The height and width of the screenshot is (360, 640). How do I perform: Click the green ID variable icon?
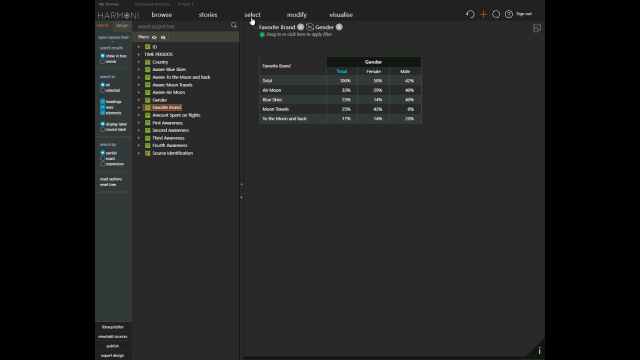[x=148, y=47]
